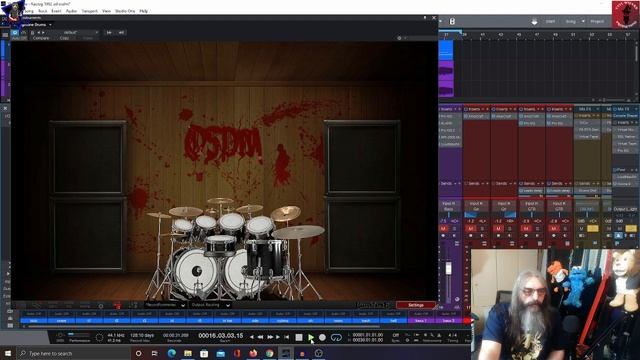The width and height of the screenshot is (640, 360).
Task: Expand the Bass channel Inserts menu arrow
Action: click(455, 109)
